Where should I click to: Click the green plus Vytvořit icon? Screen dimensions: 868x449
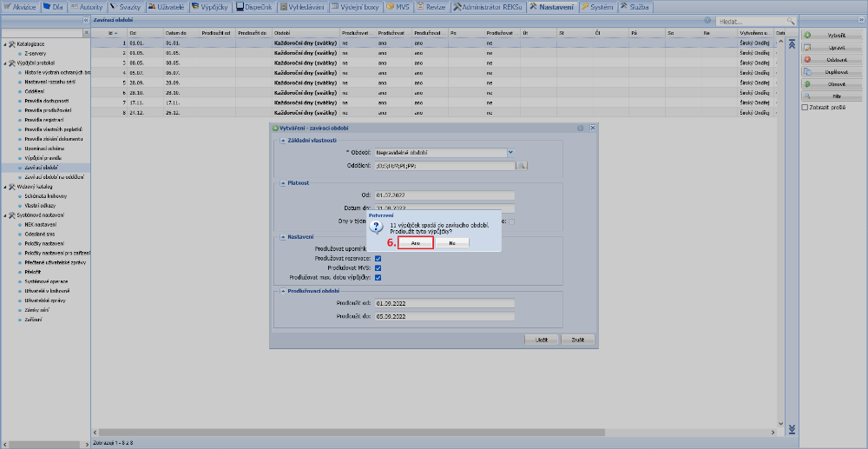pos(808,35)
